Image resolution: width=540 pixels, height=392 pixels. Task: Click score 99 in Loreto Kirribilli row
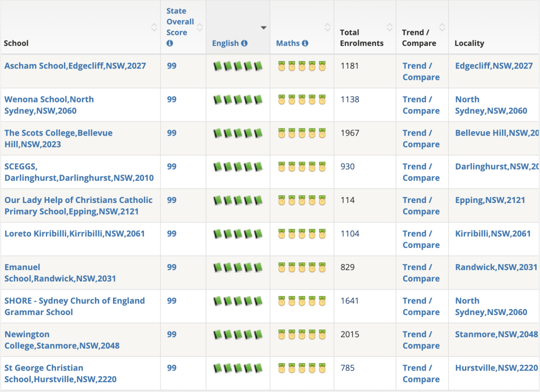point(171,233)
